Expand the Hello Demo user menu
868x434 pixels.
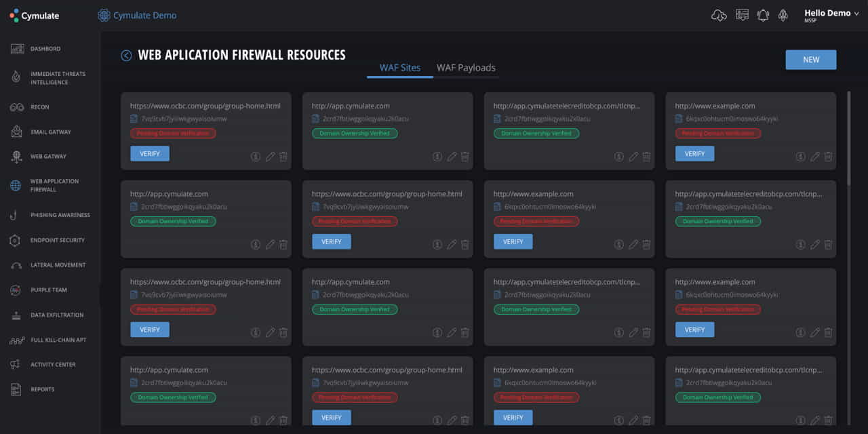831,15
